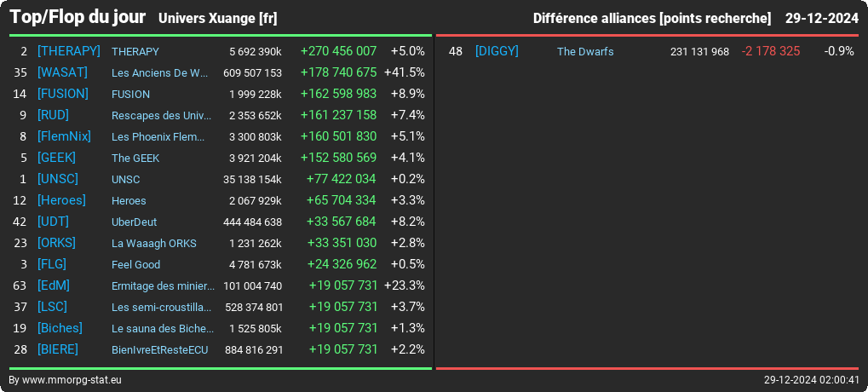Open the www.mmorpg-stat.eu credit

coord(72,380)
